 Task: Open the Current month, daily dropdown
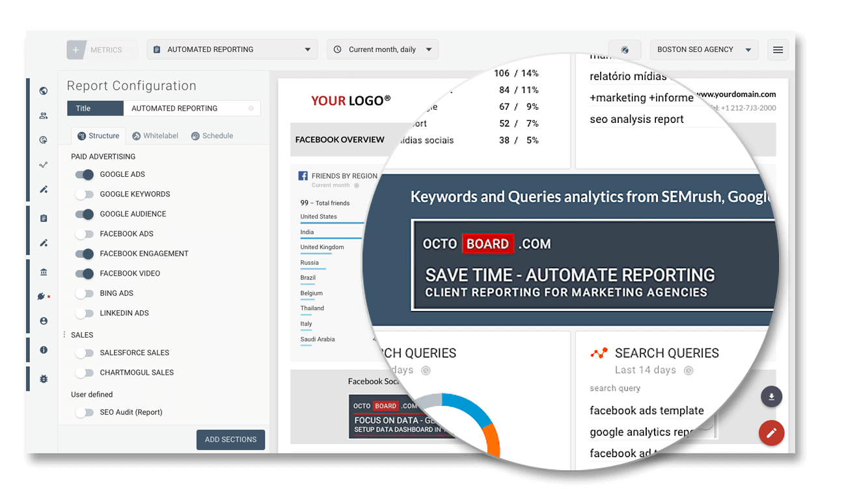pyautogui.click(x=383, y=49)
